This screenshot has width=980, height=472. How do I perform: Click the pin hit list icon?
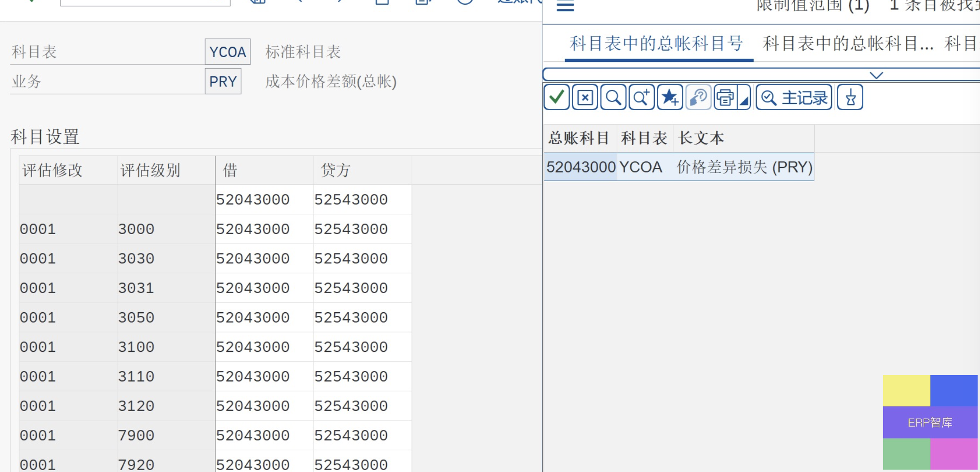pos(850,97)
